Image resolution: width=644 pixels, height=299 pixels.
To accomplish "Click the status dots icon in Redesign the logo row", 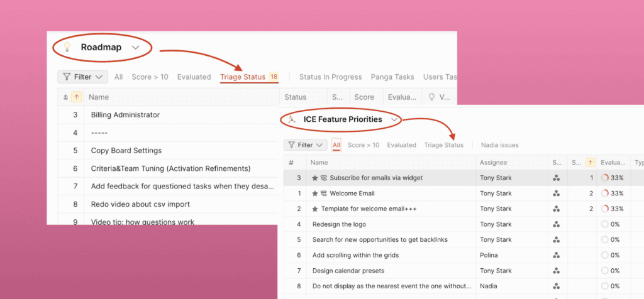I will point(556,224).
